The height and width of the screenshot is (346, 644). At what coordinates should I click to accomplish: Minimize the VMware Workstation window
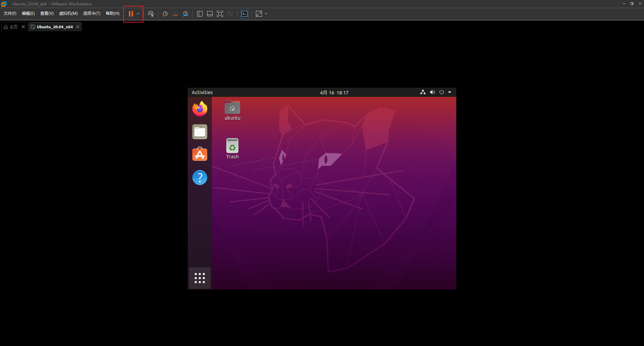click(624, 4)
